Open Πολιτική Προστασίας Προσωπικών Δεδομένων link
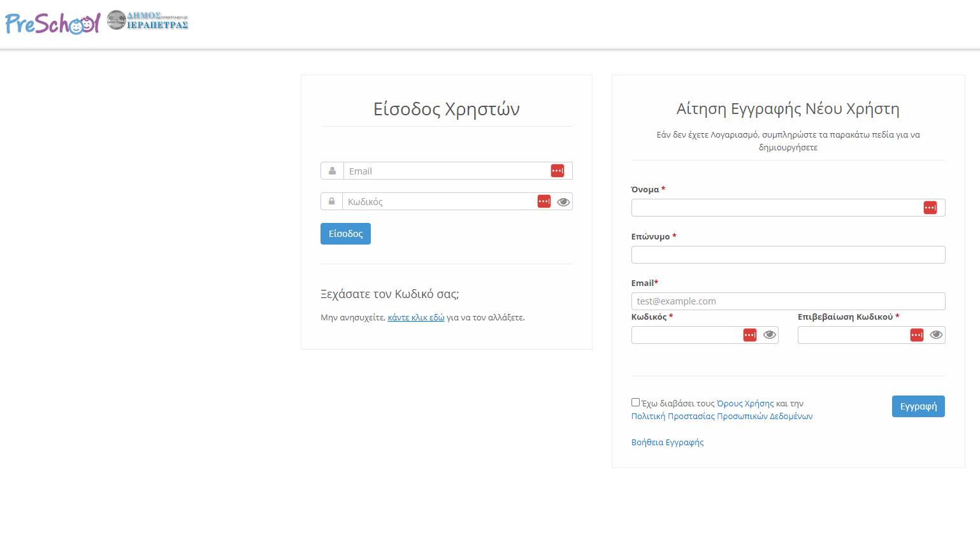This screenshot has width=980, height=535. [x=722, y=416]
